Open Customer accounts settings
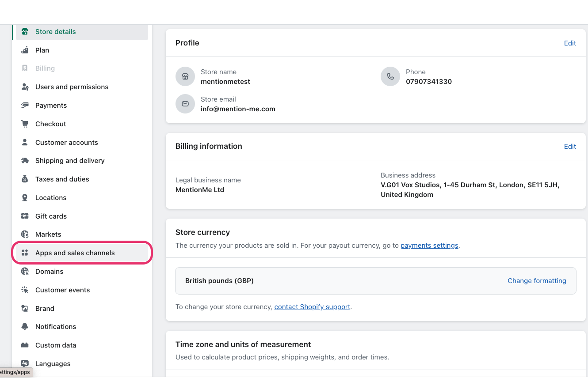The width and height of the screenshot is (588, 378). point(82,143)
